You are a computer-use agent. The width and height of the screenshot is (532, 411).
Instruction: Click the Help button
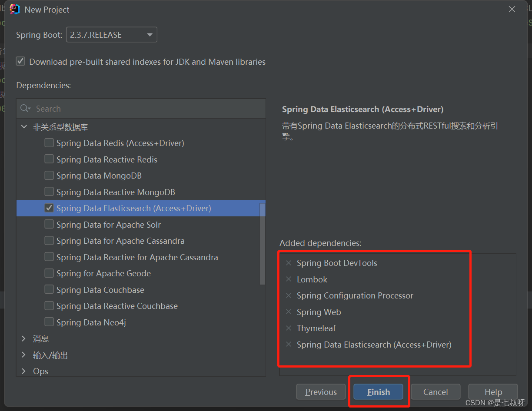point(493,392)
